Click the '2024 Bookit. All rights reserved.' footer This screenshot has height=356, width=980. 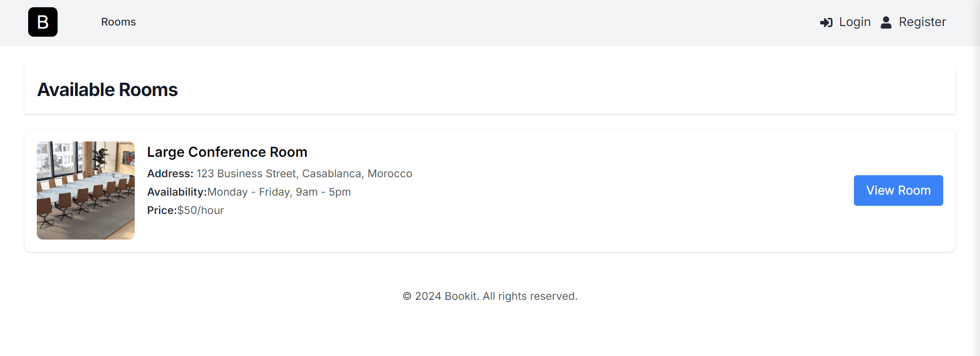pyautogui.click(x=496, y=296)
